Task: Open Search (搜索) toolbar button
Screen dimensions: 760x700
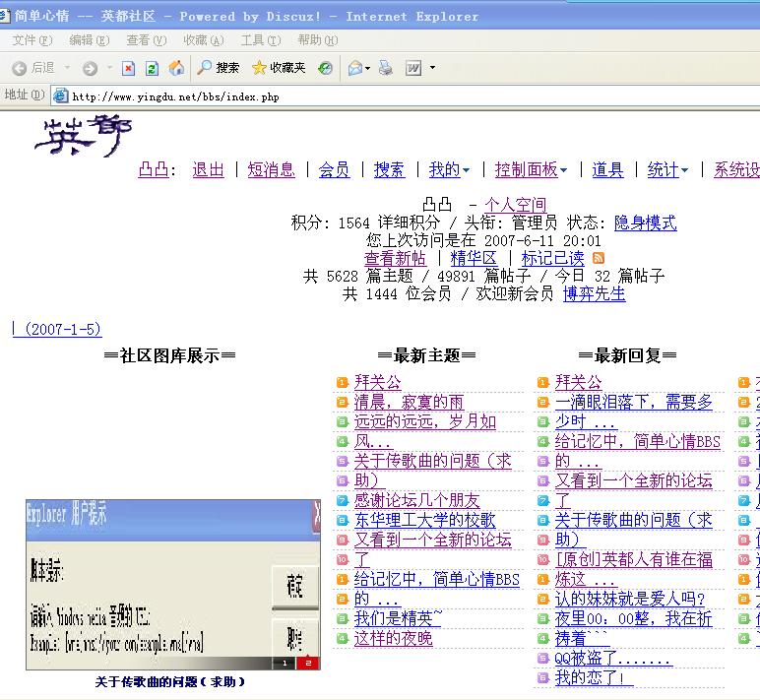Action: pos(219,68)
